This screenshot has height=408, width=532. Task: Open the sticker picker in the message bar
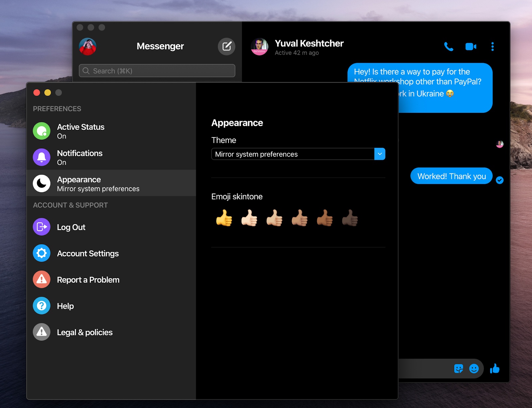459,369
